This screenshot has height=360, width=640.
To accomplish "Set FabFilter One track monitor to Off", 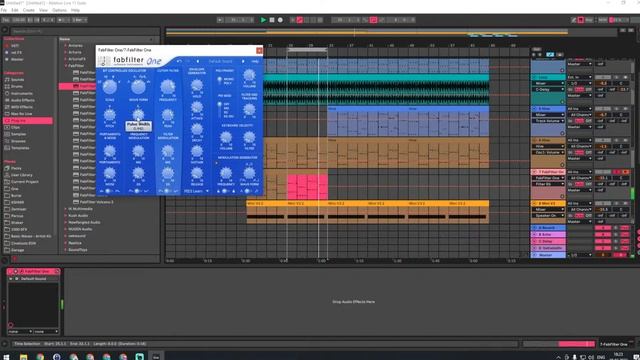I will pos(589,184).
